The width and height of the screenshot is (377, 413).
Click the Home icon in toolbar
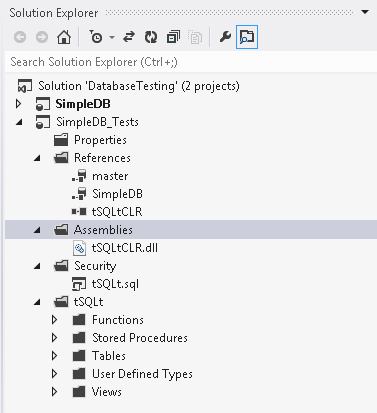pos(64,37)
